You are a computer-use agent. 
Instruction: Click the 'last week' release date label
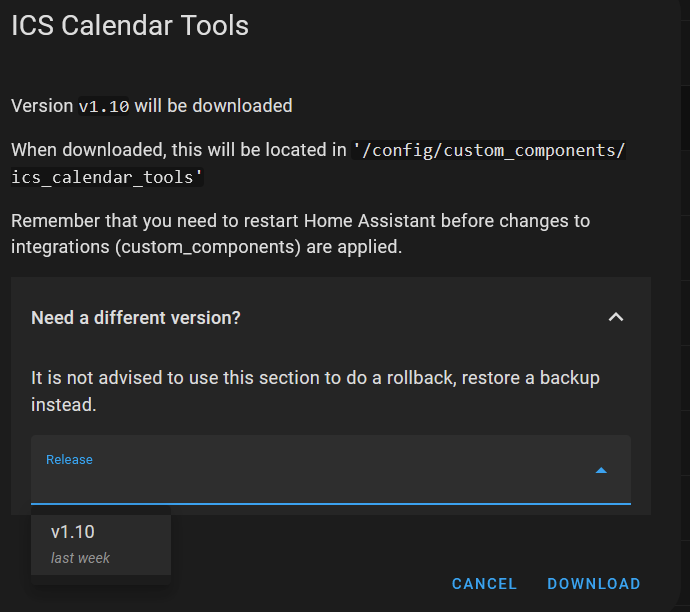click(80, 558)
